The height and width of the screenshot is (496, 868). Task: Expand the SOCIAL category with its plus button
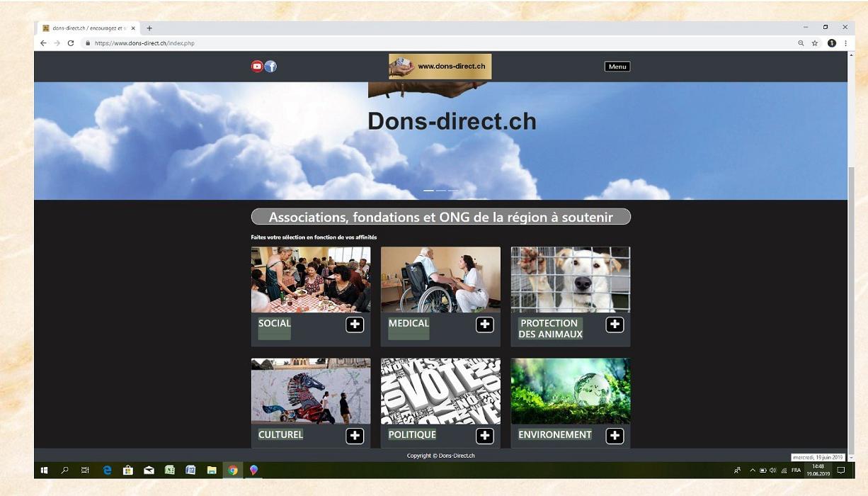pos(355,324)
